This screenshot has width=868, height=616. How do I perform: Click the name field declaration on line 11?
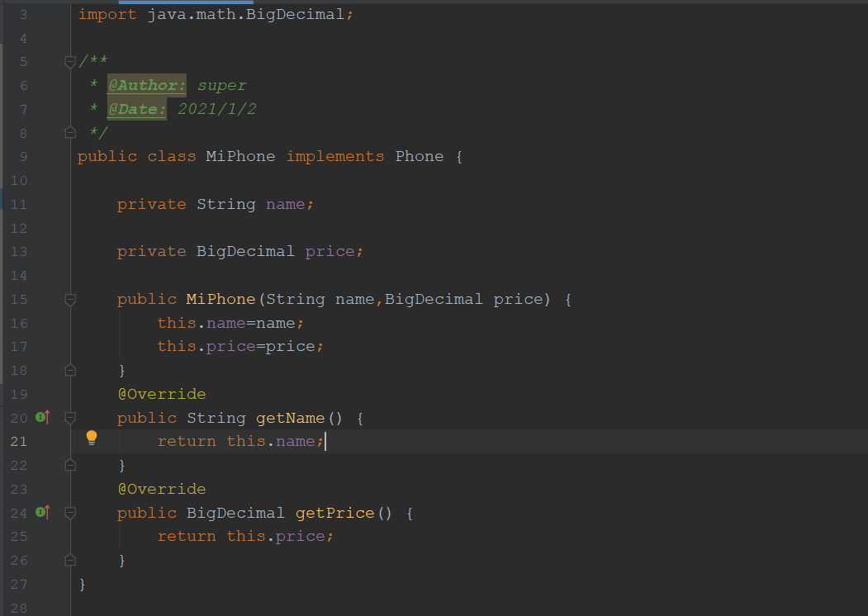[216, 204]
